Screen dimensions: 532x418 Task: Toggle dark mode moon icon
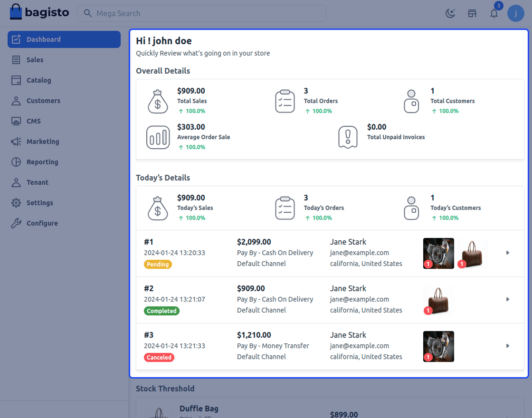click(450, 13)
